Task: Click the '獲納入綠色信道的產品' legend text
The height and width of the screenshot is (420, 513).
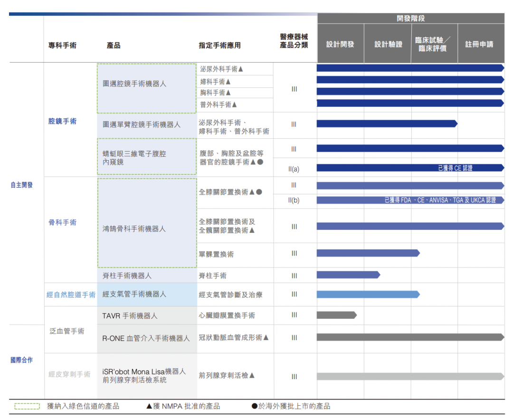Action: tap(83, 406)
